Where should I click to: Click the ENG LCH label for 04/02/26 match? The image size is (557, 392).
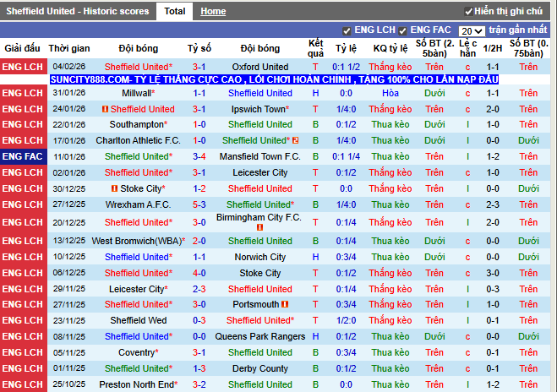[x=23, y=67]
